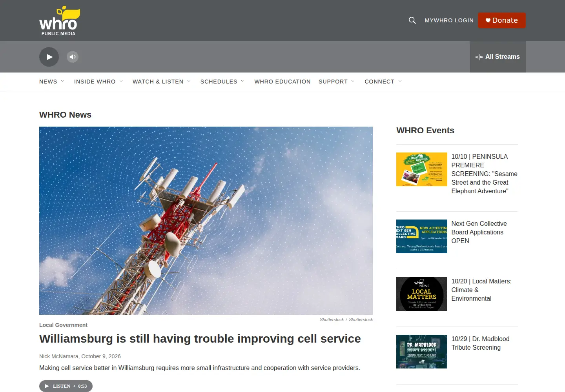Open the SCHEDULES menu item
Screen dimensions: 565x392
[x=219, y=82]
